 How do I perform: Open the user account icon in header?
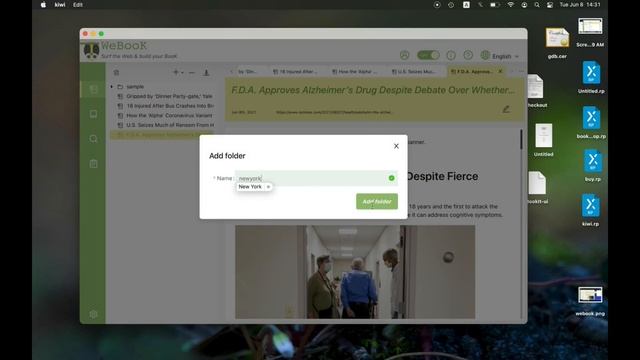coord(404,55)
